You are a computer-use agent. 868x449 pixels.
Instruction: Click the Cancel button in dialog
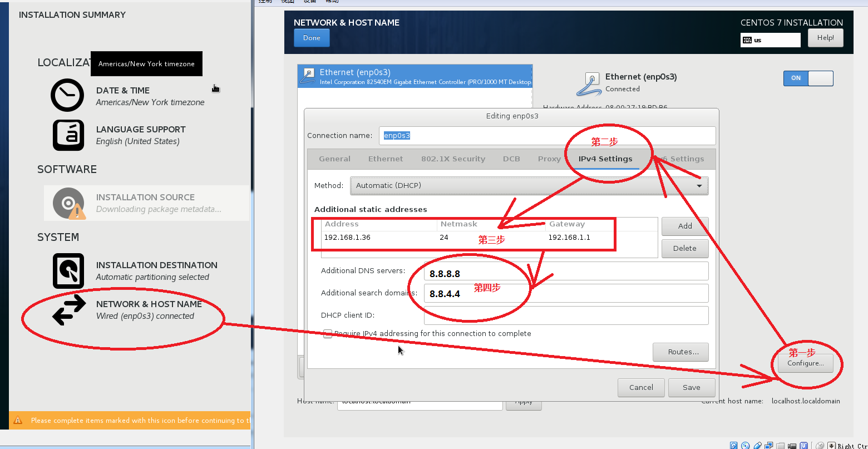pyautogui.click(x=641, y=388)
